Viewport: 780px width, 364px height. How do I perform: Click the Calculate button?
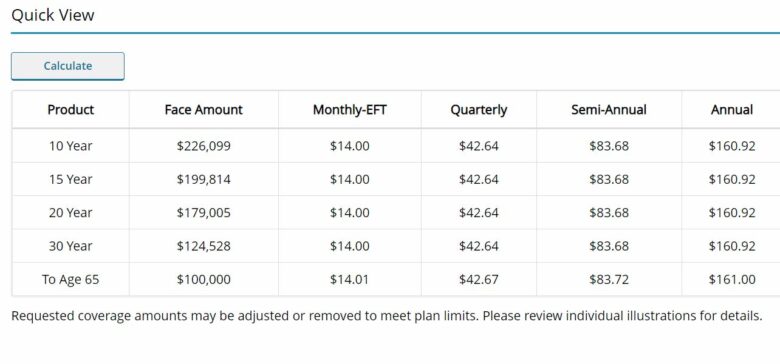68,66
